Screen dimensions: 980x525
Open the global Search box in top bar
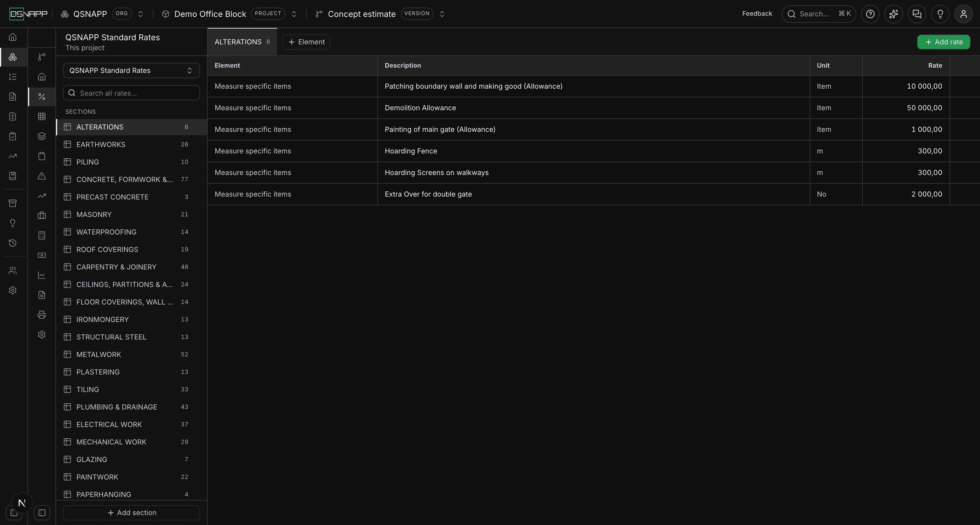pos(819,14)
